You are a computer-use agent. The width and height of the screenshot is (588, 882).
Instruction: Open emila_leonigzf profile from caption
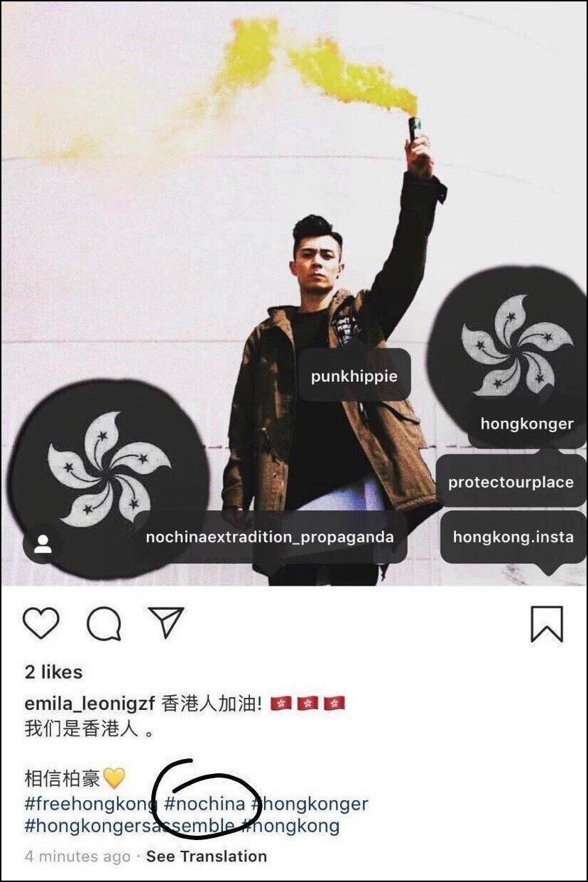89,704
